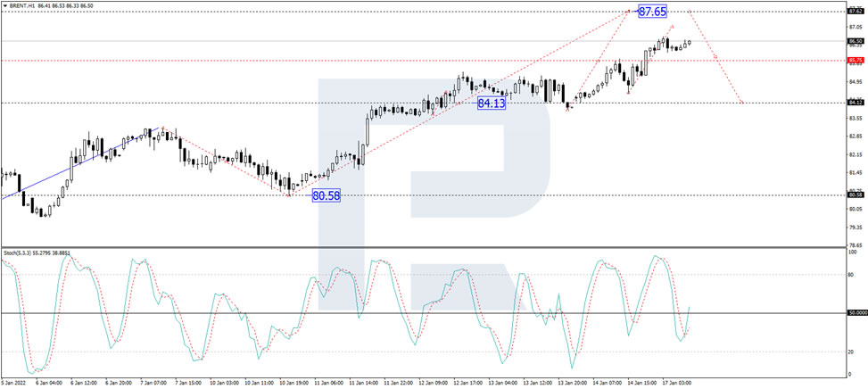Viewport: 868px width, 389px height.
Task: Click the 12 Jan 17:00 time label
Action: [468, 382]
